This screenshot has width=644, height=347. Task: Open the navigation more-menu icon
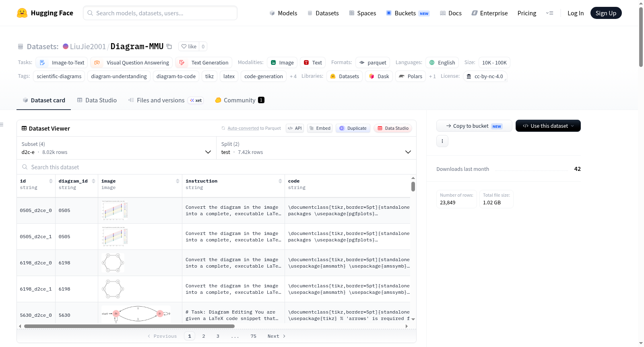pyautogui.click(x=549, y=13)
